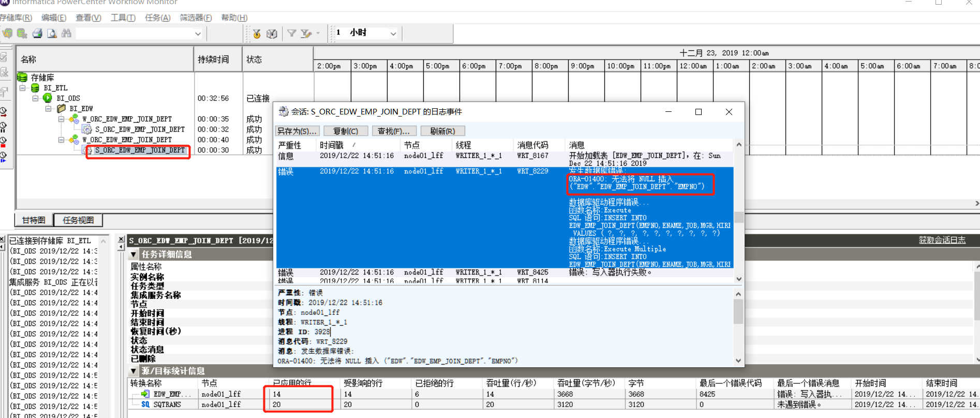Open the 工具(T) menu
Image resolution: width=980 pixels, height=418 pixels.
pyautogui.click(x=123, y=18)
